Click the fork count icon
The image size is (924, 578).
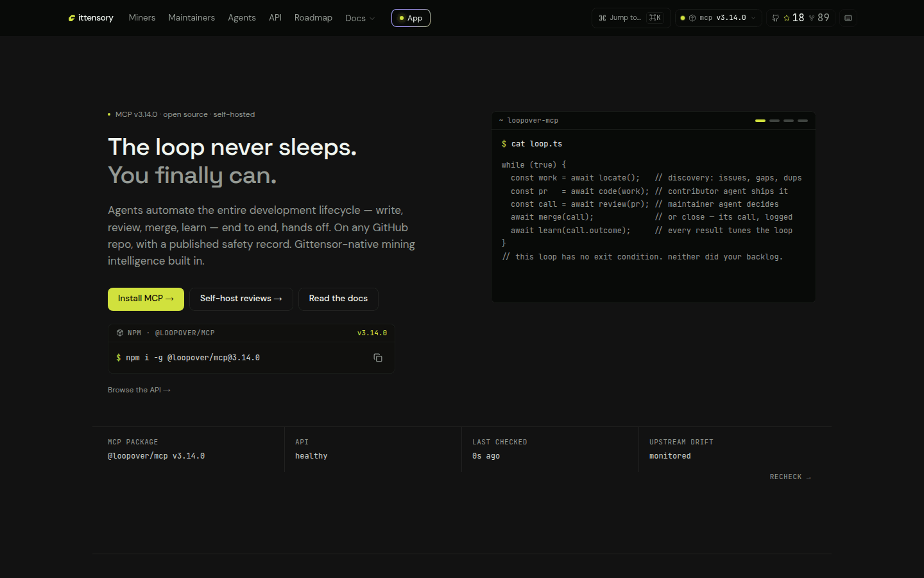[812, 18]
